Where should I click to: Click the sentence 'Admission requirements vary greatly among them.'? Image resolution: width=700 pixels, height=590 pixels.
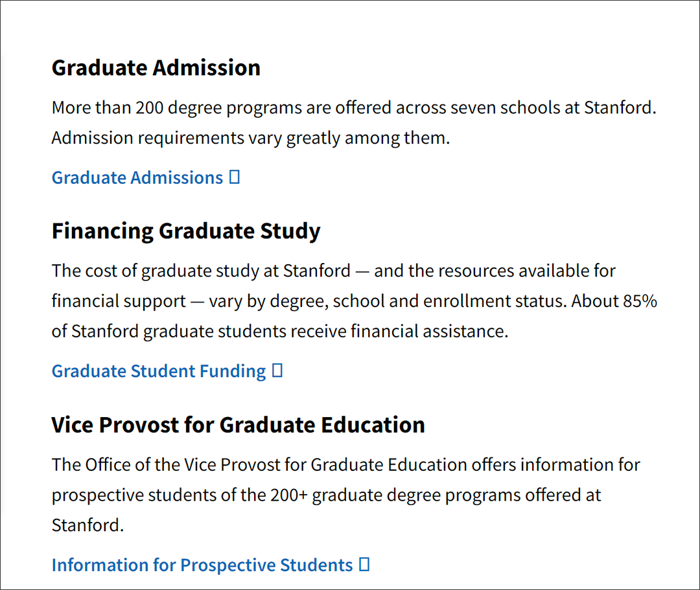[x=251, y=138]
